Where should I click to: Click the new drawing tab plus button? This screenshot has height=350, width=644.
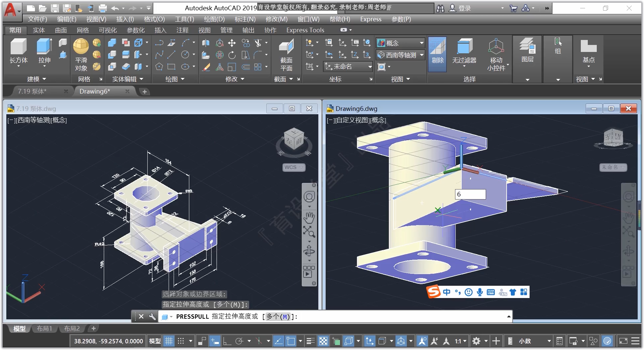click(x=144, y=92)
